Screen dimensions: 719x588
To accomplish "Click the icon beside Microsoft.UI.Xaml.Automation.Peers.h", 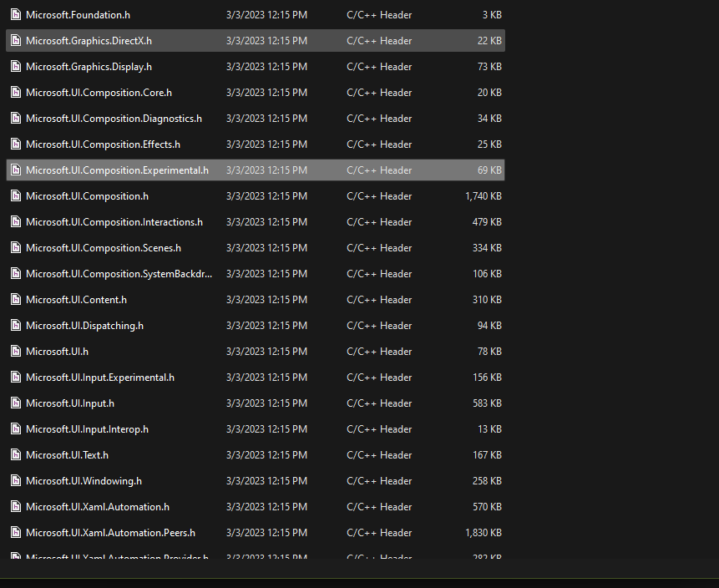I will 16,533.
